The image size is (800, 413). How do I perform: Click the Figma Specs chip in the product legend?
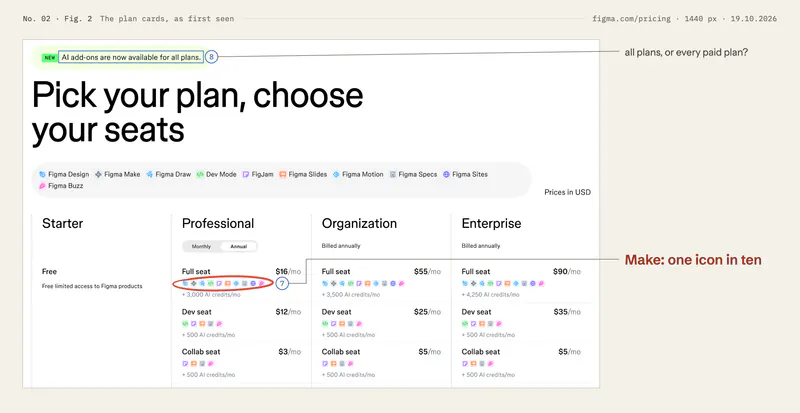pyautogui.click(x=413, y=174)
